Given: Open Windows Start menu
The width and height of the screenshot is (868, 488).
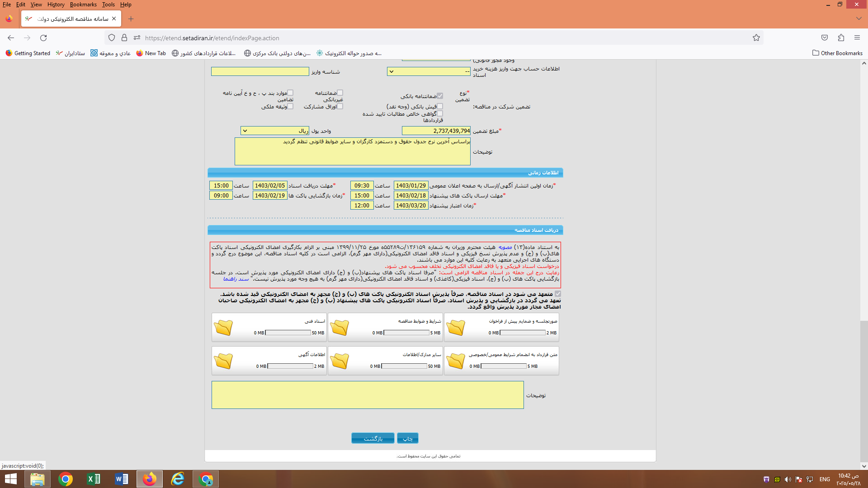Looking at the screenshot, I should point(10,479).
